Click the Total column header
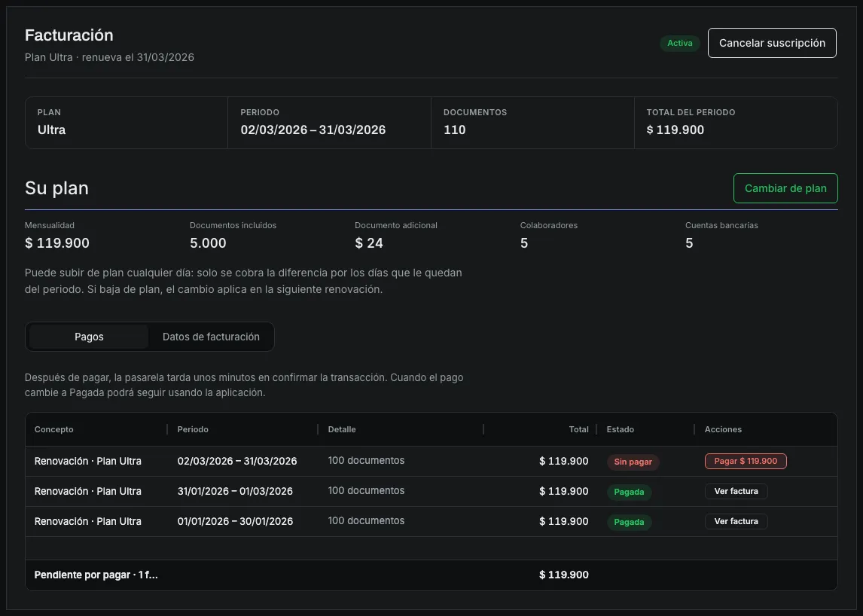 [578, 429]
